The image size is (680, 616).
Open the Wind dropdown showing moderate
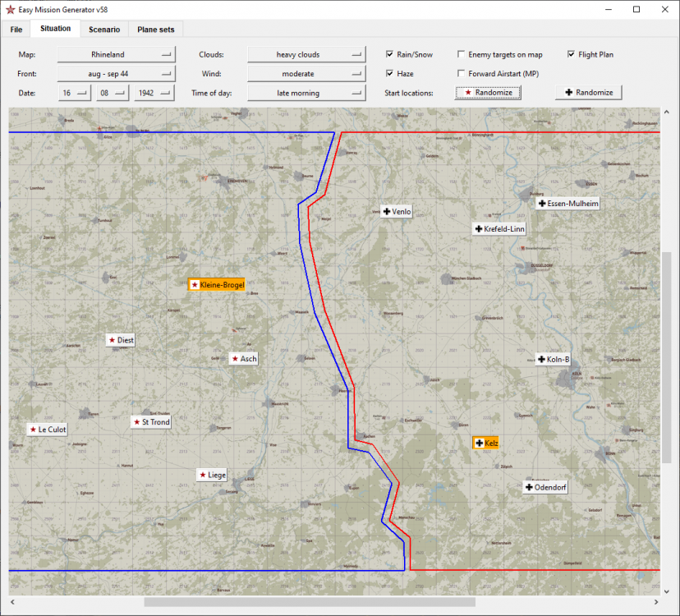(306, 74)
